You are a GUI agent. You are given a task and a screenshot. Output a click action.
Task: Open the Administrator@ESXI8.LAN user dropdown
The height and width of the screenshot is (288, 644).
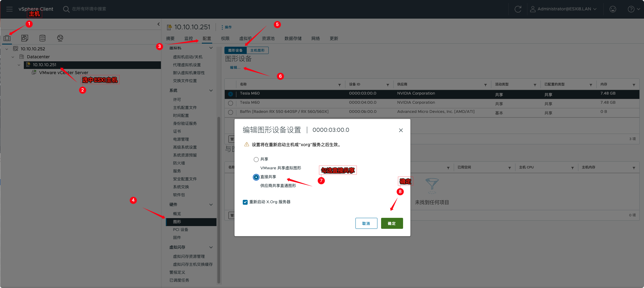[x=567, y=9]
